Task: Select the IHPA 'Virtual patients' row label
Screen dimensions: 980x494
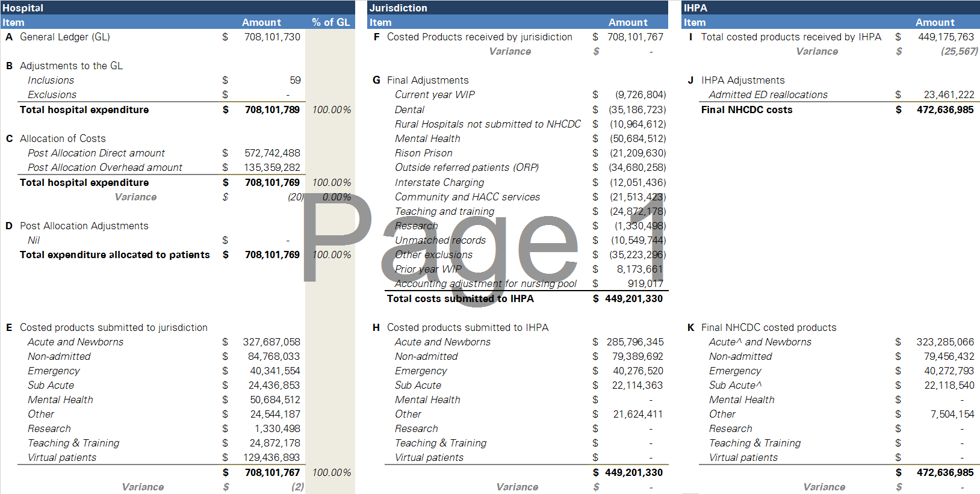Action: 743,457
